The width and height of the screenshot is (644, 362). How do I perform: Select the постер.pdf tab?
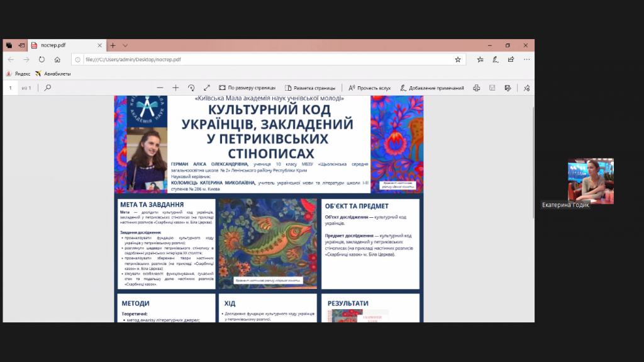(x=67, y=45)
